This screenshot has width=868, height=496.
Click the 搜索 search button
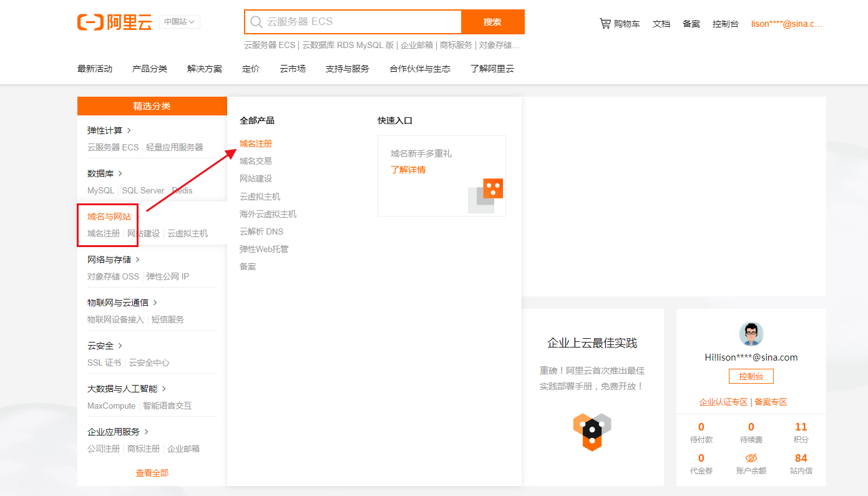coord(492,22)
